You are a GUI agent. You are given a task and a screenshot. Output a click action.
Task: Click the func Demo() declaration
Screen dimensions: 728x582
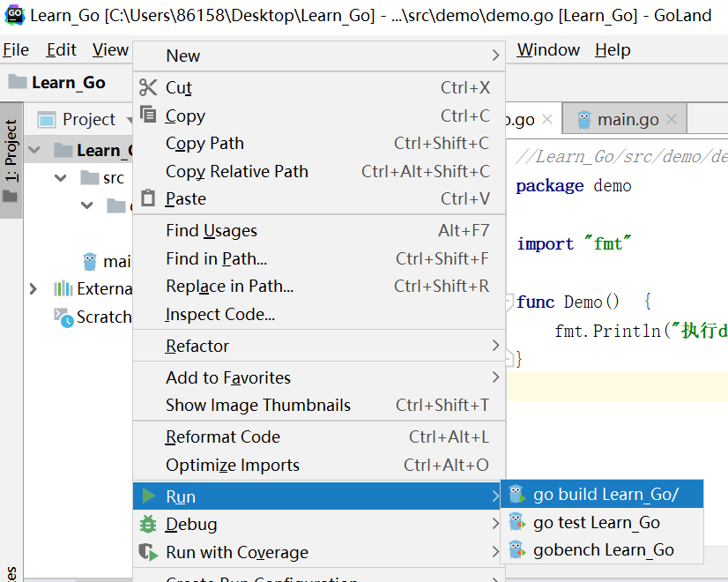584,302
